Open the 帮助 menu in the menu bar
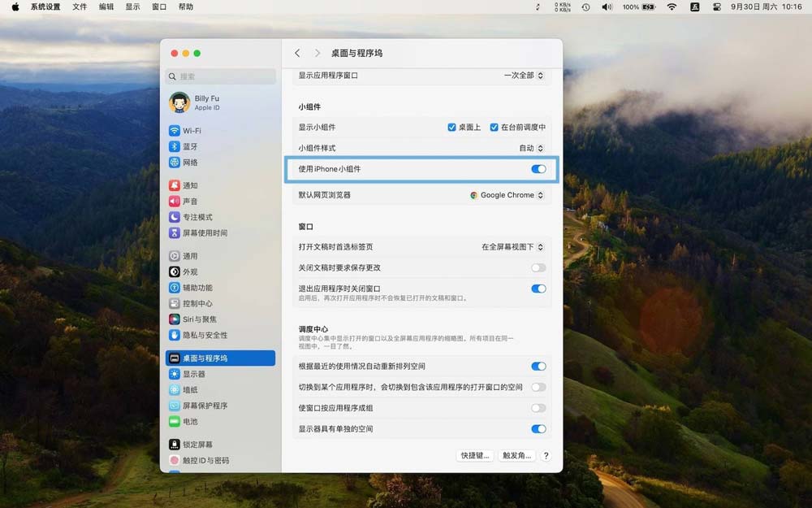812x508 pixels. 185,7
